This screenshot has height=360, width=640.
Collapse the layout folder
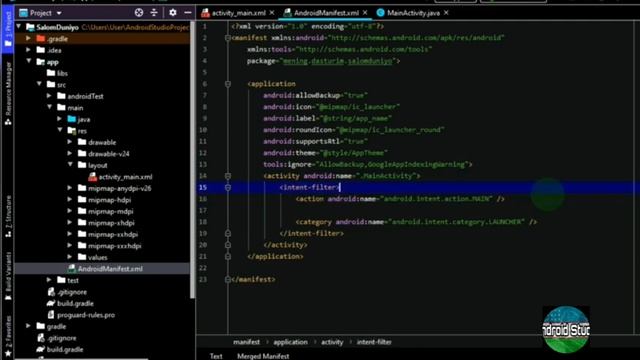70,165
